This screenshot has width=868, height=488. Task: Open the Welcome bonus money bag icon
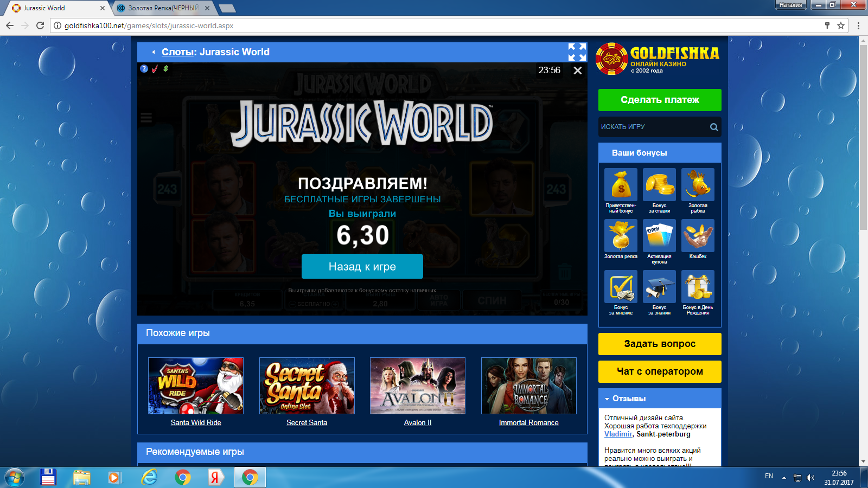(621, 185)
